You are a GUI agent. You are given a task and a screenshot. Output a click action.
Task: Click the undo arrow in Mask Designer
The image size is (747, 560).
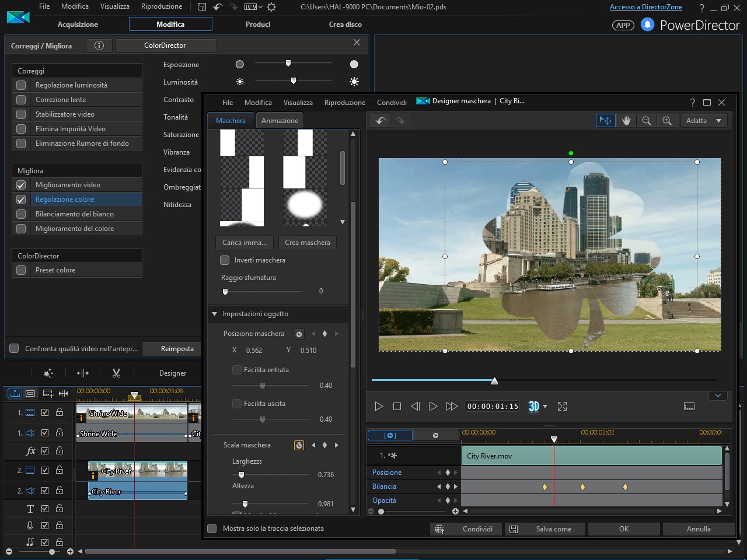(x=381, y=121)
